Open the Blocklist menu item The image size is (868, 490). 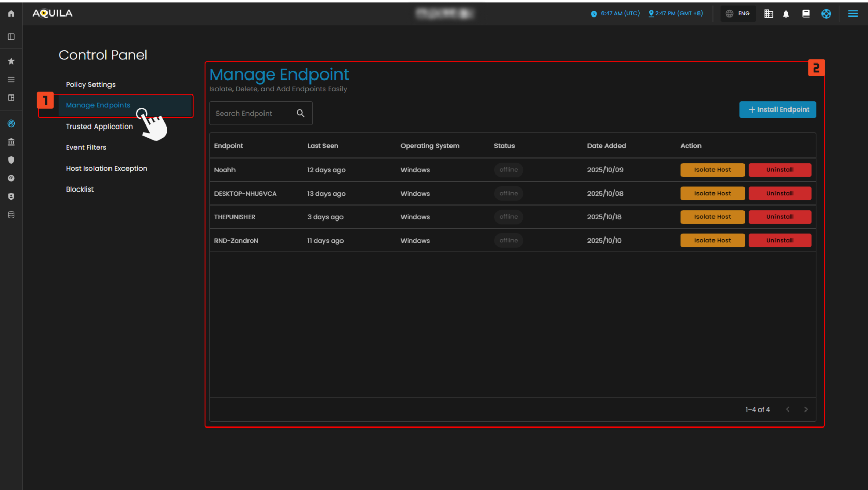click(80, 189)
